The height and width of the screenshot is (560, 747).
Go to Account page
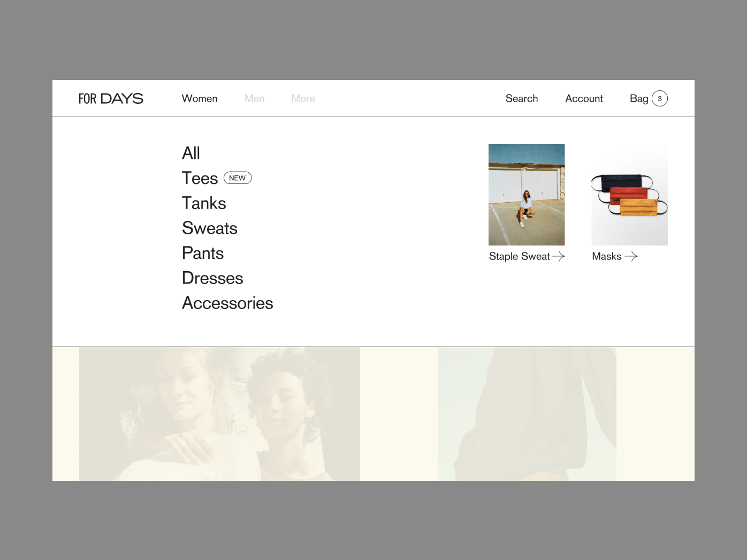pos(584,98)
